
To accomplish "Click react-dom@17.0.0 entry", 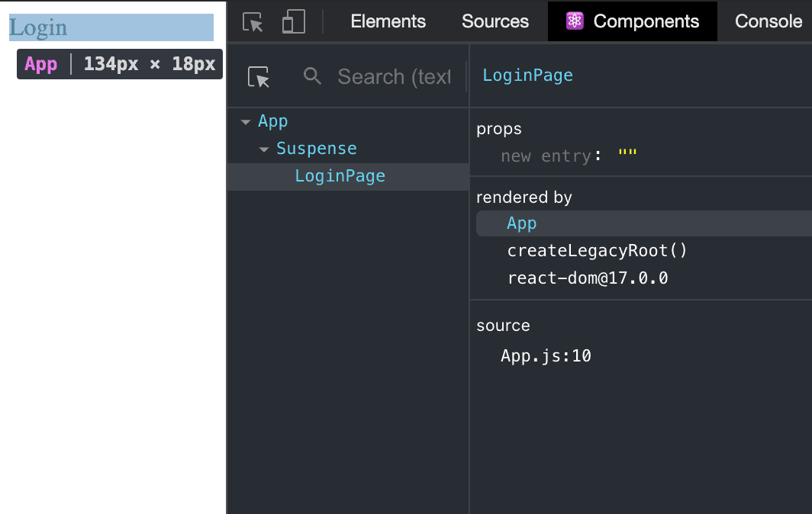I will [x=588, y=278].
